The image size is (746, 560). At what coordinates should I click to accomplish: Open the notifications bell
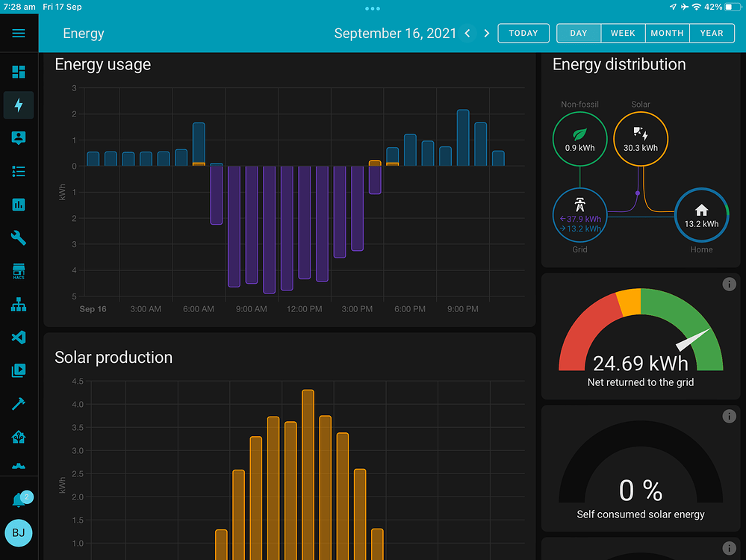coord(19,500)
